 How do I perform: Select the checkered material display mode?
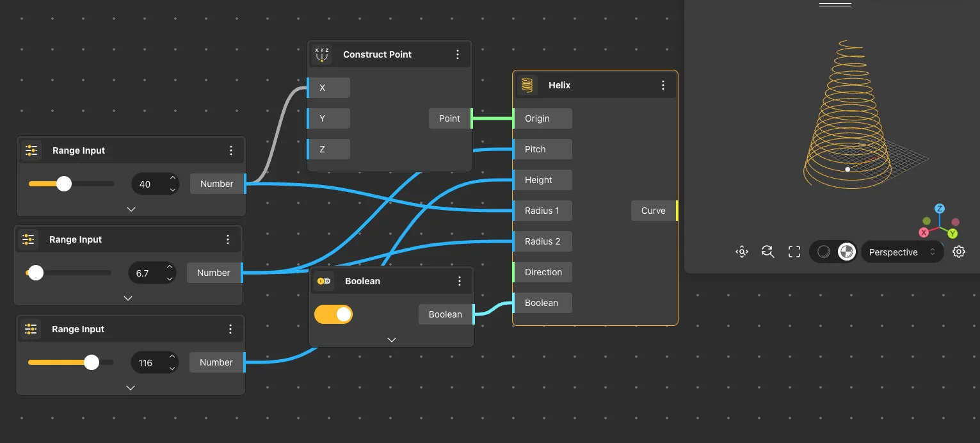(x=846, y=252)
